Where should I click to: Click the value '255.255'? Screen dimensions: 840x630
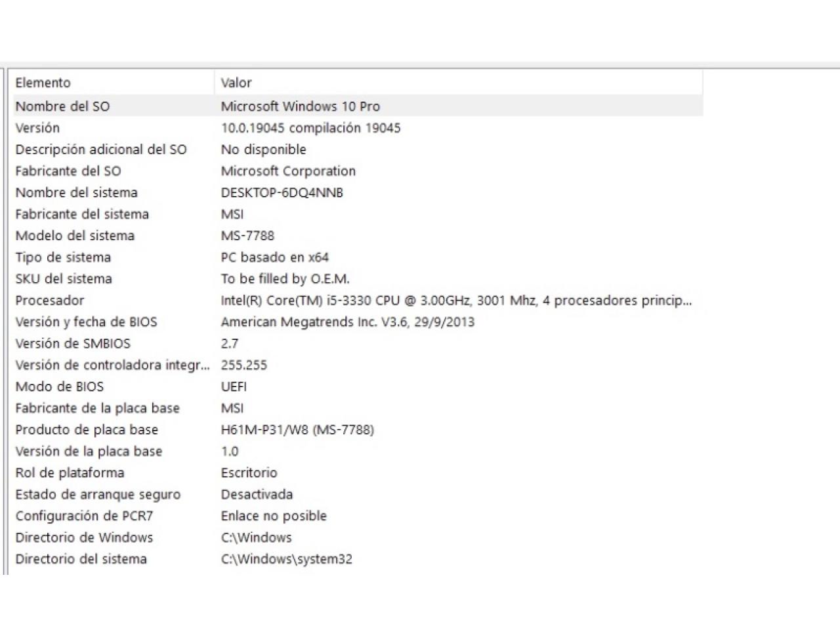point(243,366)
